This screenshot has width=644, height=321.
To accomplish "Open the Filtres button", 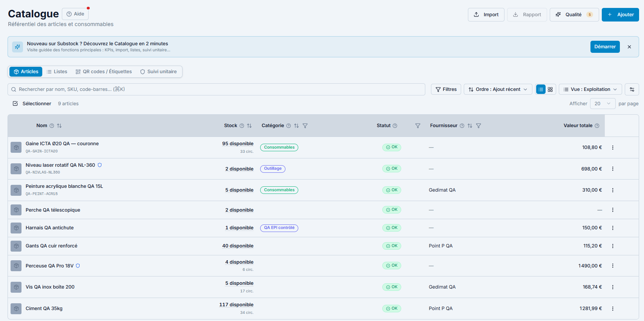I will pyautogui.click(x=446, y=89).
